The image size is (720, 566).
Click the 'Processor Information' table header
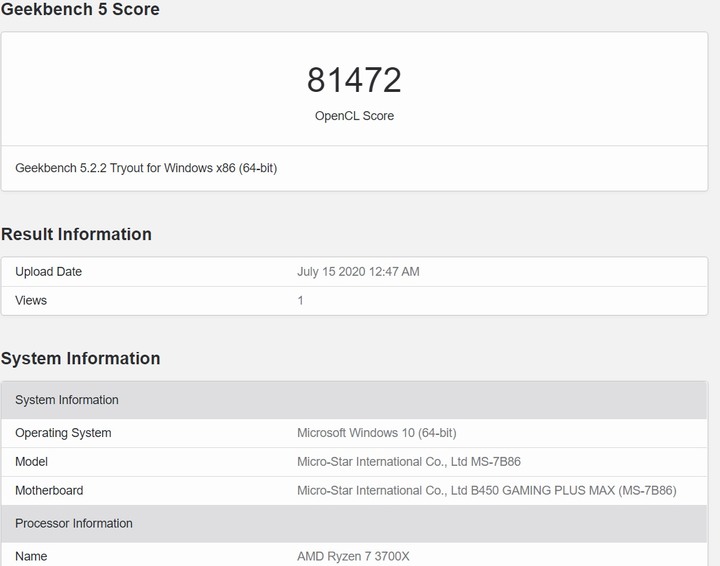pos(354,523)
